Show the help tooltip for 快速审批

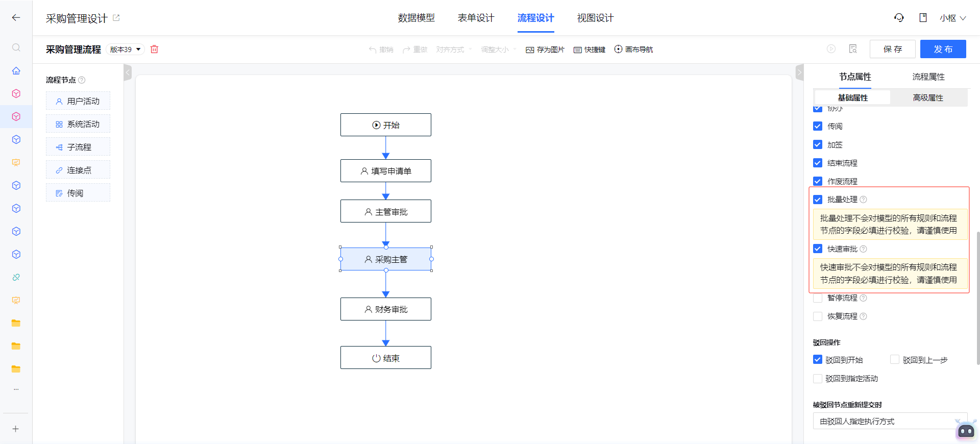[x=863, y=249]
